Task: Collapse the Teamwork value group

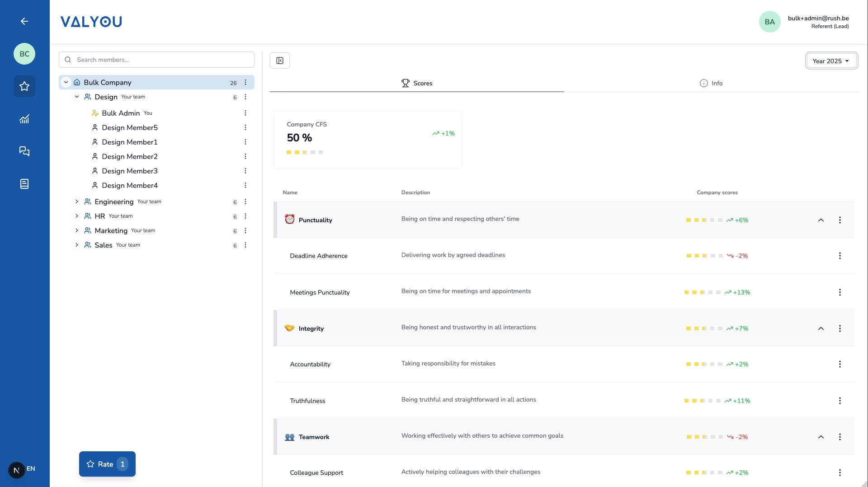Action: coord(821,437)
